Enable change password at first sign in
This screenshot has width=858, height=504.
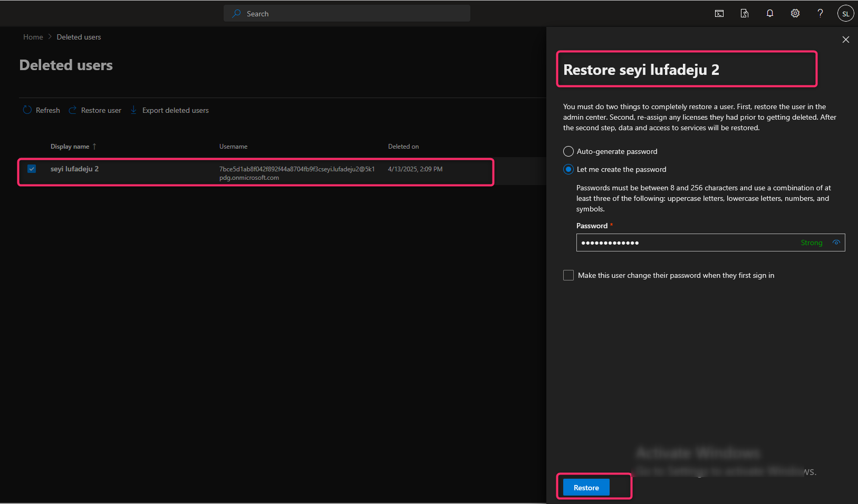point(568,275)
